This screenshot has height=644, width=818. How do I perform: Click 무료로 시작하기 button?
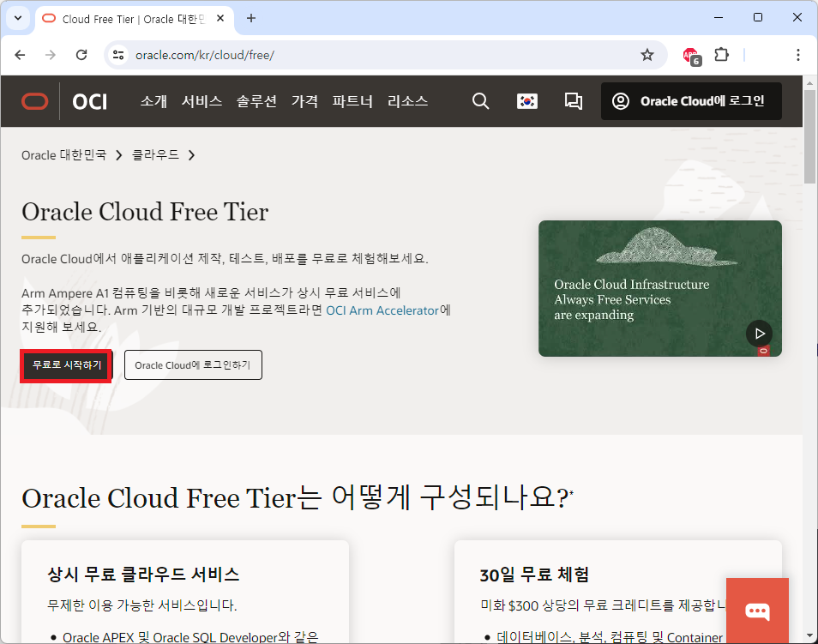click(x=66, y=365)
